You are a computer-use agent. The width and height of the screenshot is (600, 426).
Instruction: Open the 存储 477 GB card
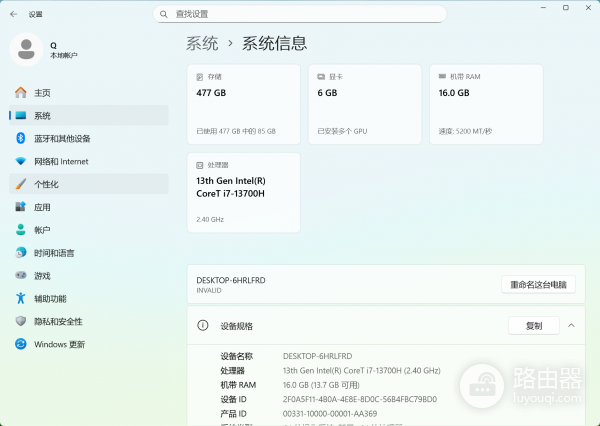coord(244,104)
